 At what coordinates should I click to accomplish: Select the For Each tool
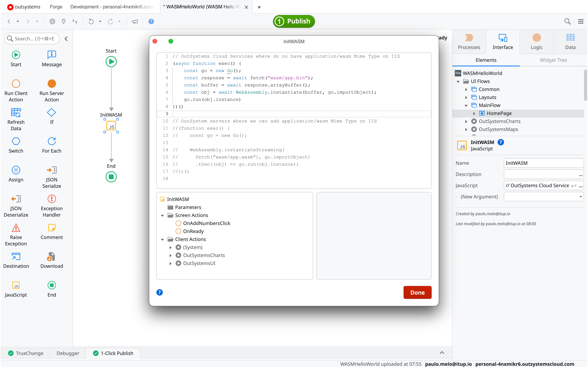[x=52, y=145]
